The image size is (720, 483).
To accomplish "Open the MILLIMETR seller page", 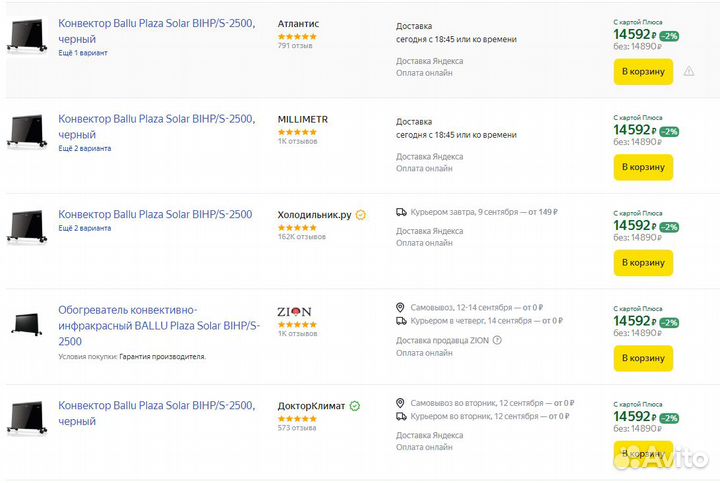I will 302,119.
